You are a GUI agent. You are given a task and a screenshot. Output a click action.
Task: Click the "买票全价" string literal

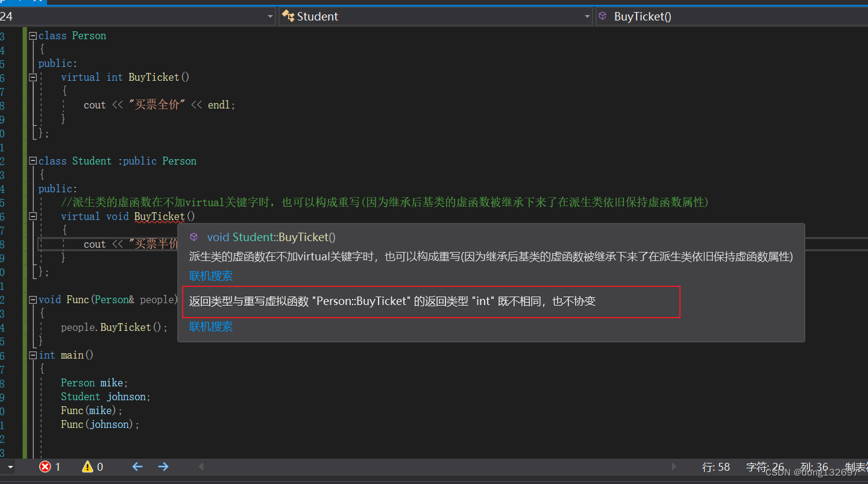[157, 105]
